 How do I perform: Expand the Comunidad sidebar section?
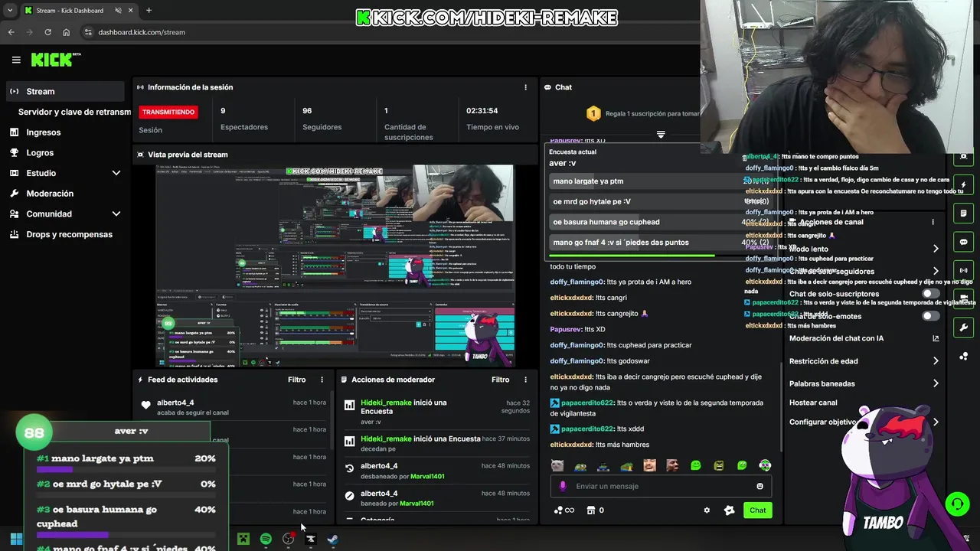pos(116,214)
